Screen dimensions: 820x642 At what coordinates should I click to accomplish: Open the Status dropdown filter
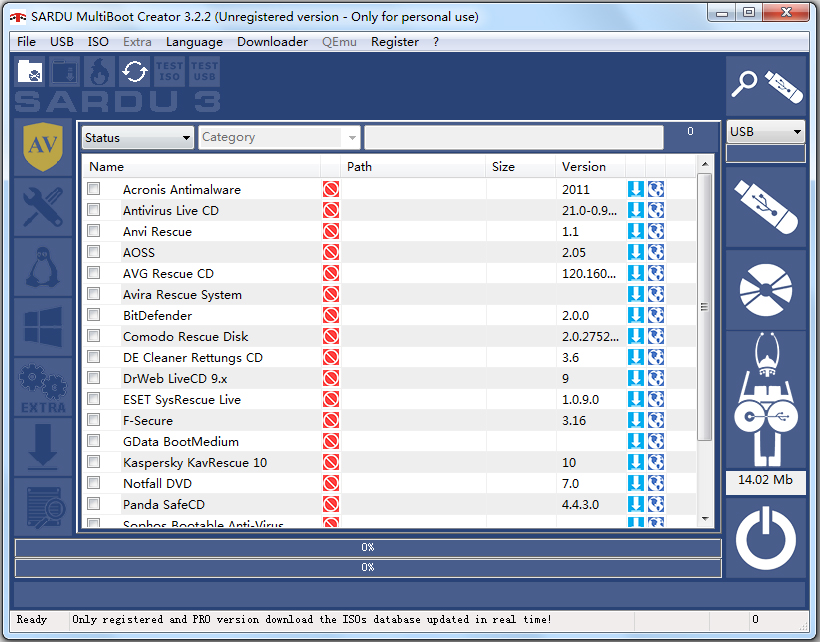[x=138, y=138]
